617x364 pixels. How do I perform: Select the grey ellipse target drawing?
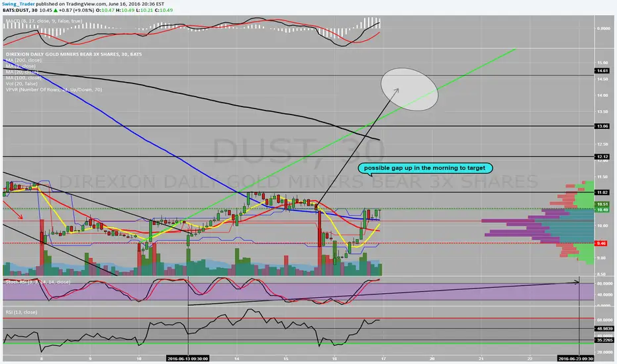409,89
